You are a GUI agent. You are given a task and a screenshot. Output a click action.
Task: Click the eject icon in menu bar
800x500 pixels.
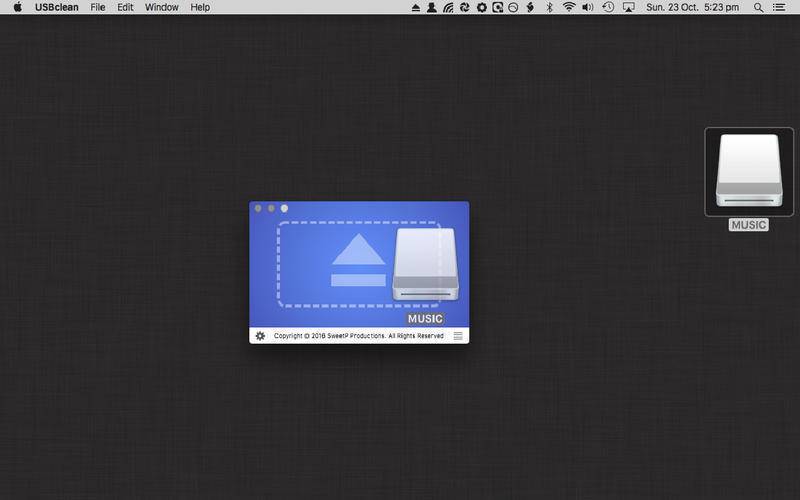(416, 7)
